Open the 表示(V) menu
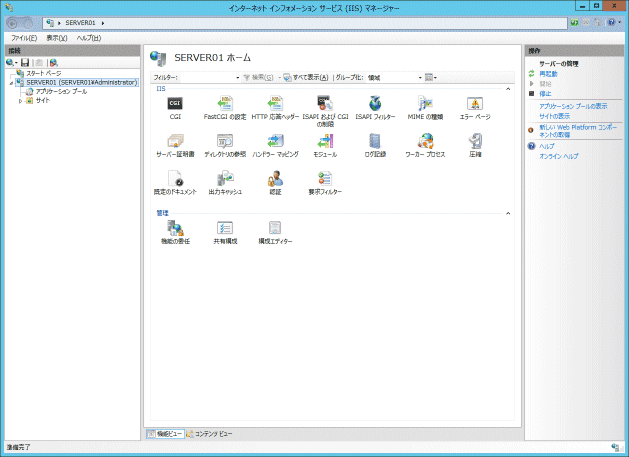 click(x=57, y=38)
